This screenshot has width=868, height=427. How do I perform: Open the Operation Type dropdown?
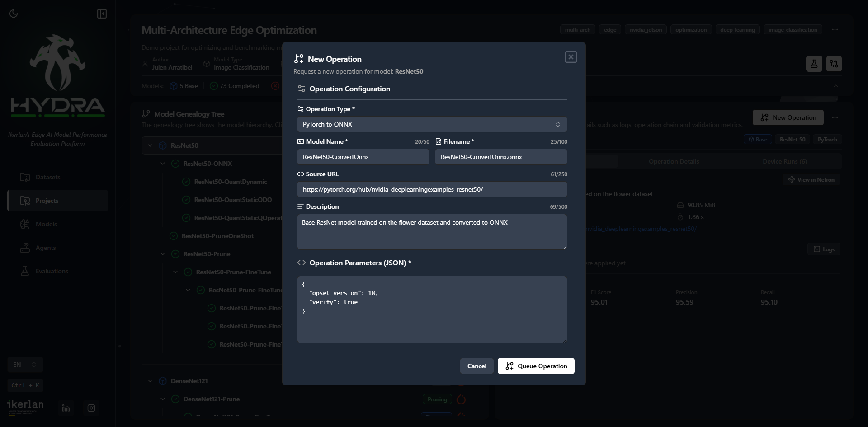pos(432,124)
